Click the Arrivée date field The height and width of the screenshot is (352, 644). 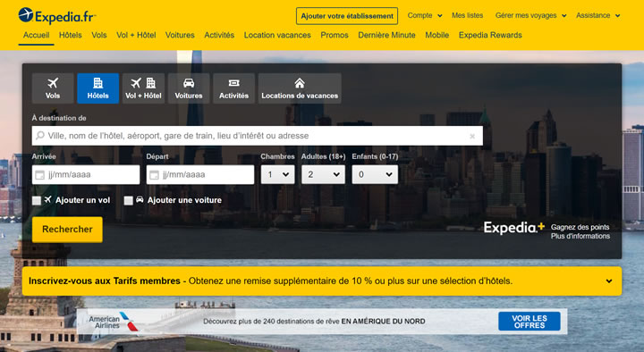(86, 175)
